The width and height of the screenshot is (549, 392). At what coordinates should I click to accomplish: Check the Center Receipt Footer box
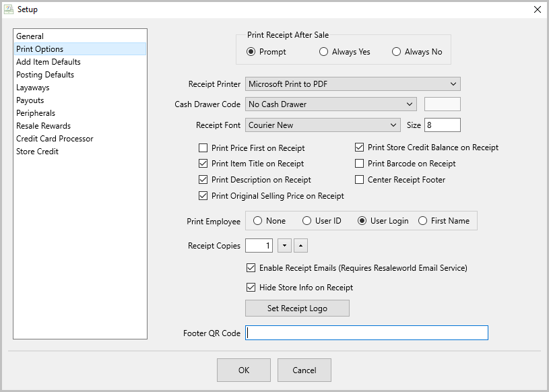pyautogui.click(x=359, y=180)
